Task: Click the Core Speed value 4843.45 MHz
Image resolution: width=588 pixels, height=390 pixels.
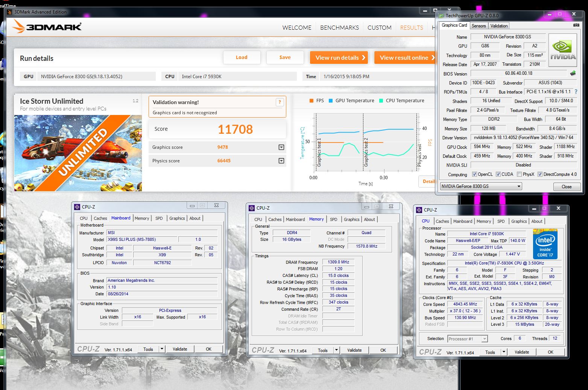Action: [465, 304]
